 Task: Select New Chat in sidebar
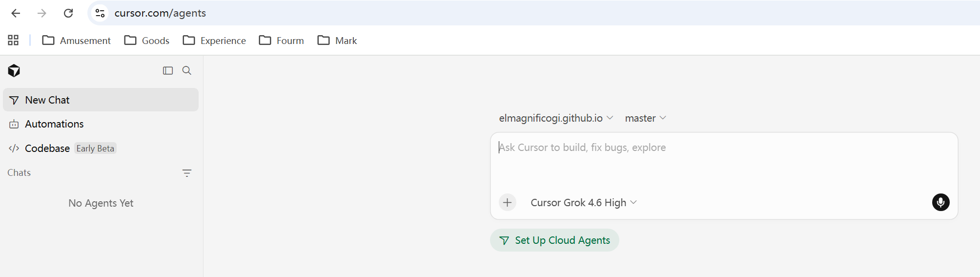pos(101,100)
